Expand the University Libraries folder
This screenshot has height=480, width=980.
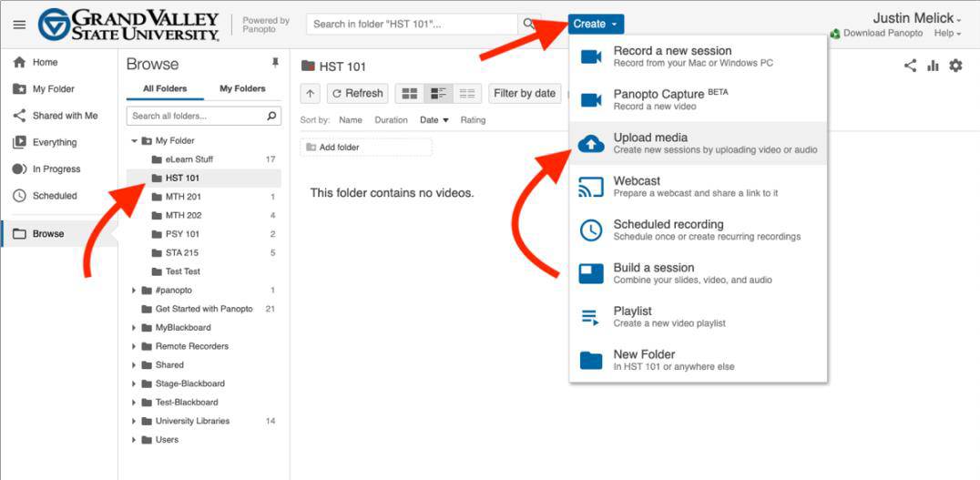click(135, 422)
